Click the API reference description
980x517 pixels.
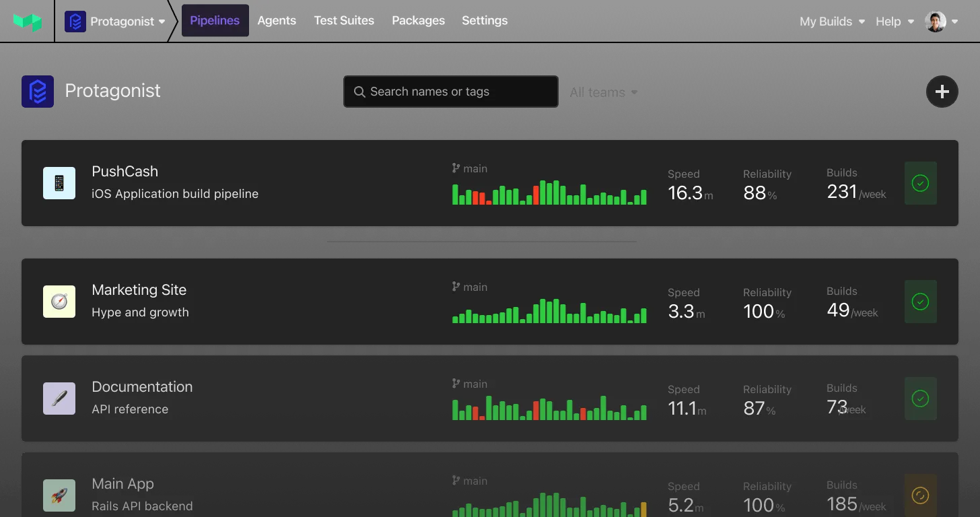[x=130, y=409]
